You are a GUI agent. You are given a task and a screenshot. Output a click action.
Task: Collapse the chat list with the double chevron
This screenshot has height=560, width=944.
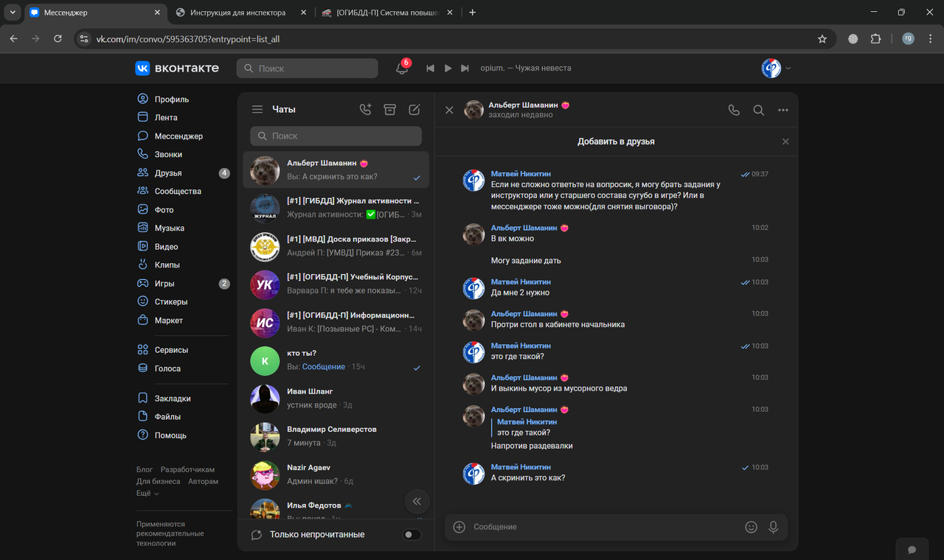click(417, 501)
